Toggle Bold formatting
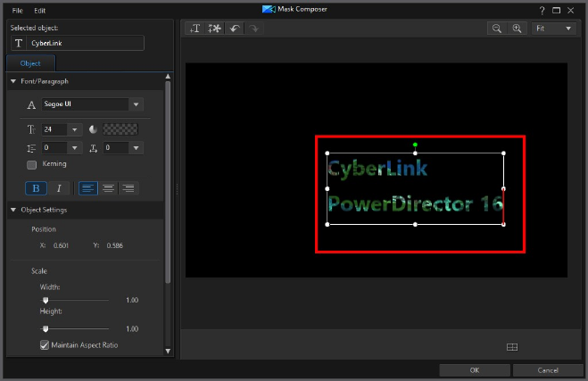The height and width of the screenshot is (381, 588). tap(36, 188)
